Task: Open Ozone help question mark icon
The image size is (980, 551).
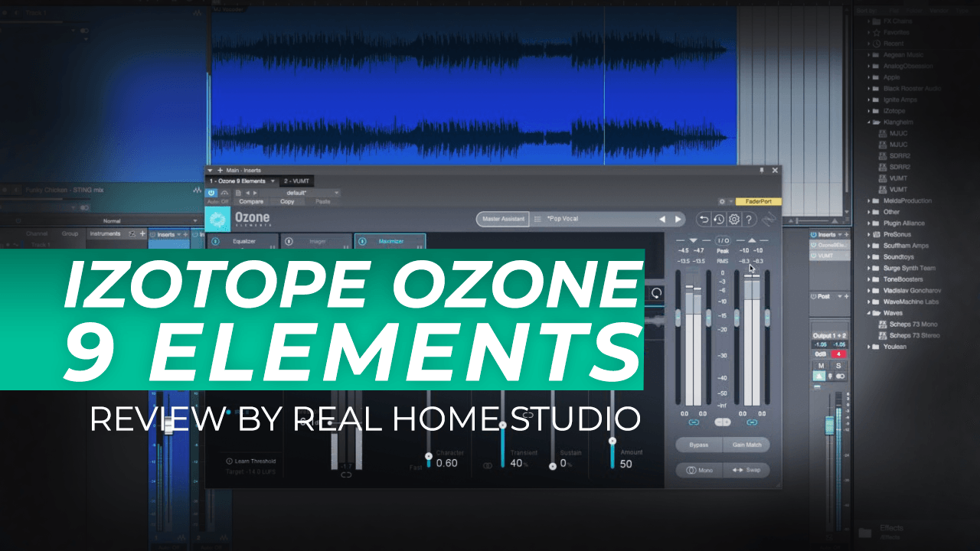Action: click(750, 220)
